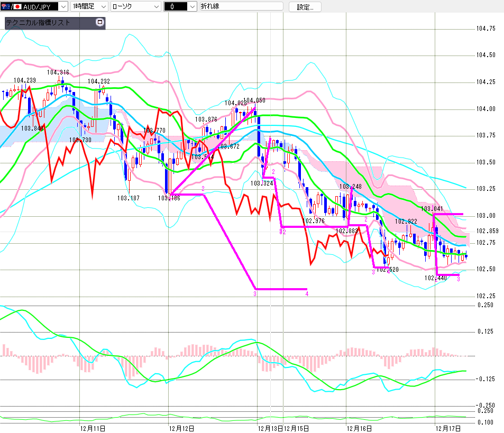504x433 pixels.
Task: Click the Japanese flag icon
Action: [17, 7]
